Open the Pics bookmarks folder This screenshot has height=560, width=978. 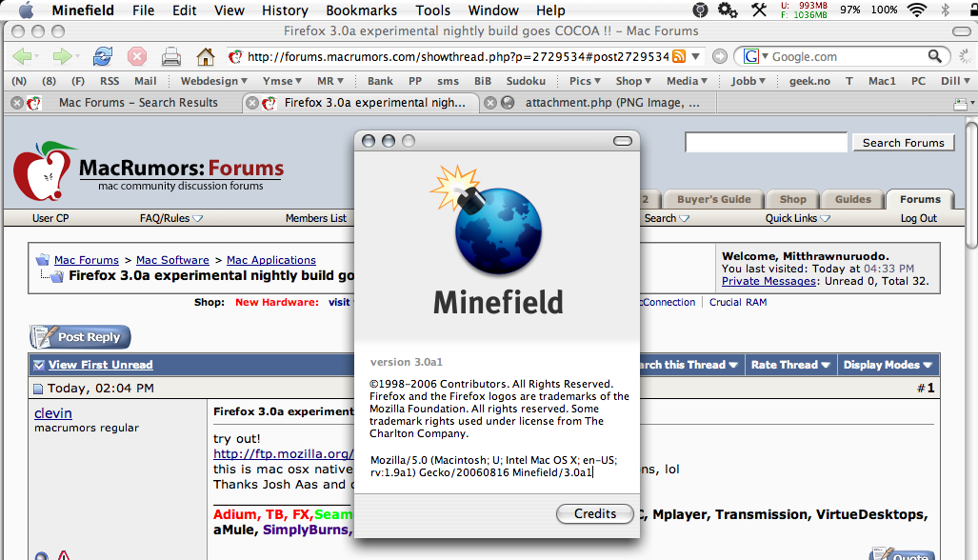(585, 81)
